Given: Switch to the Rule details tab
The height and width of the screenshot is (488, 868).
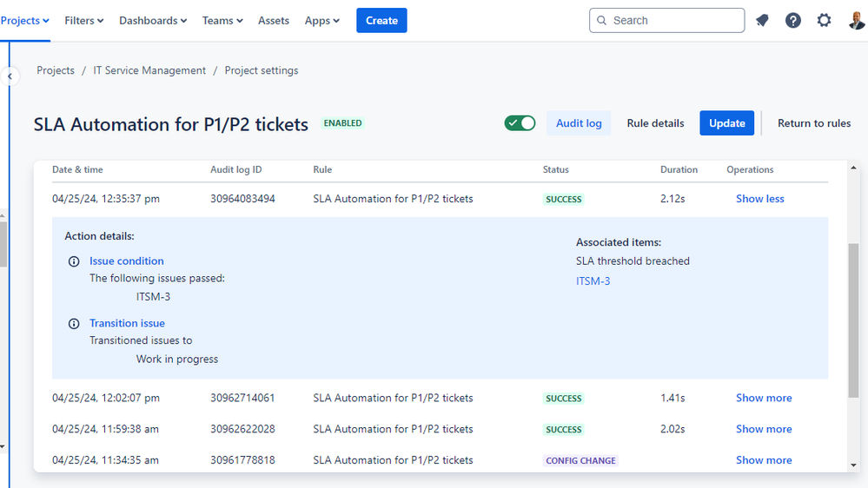Looking at the screenshot, I should [x=655, y=123].
